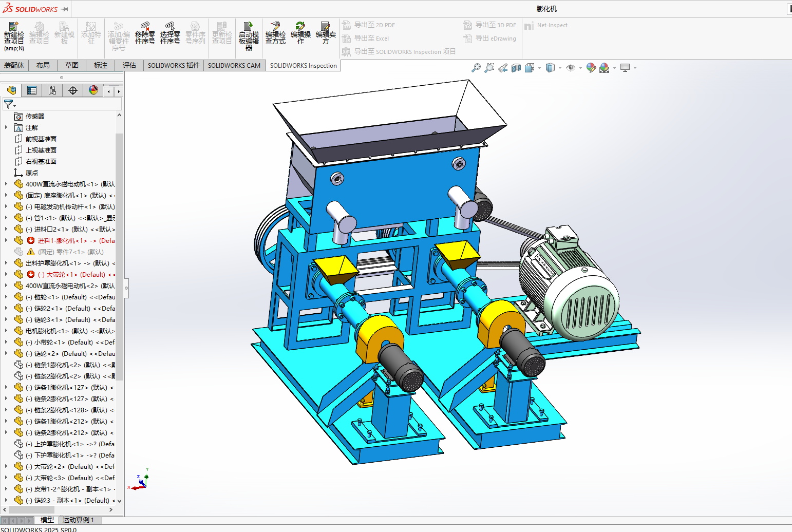Open 编辑检查方式 tool
Viewport: 792px width, 532px height.
(x=275, y=33)
